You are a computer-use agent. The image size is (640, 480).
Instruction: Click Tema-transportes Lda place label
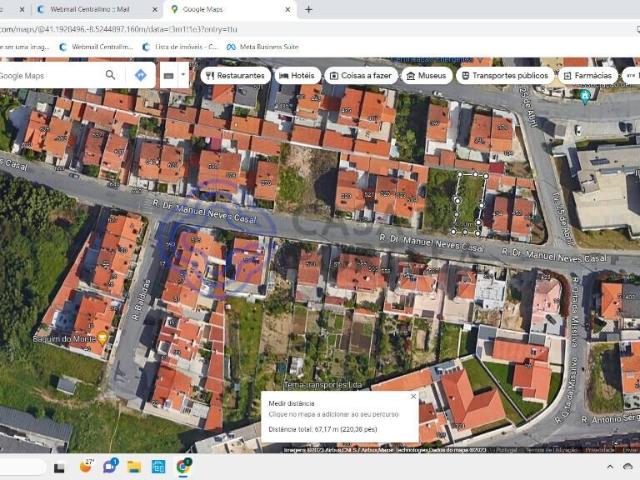[x=322, y=385]
